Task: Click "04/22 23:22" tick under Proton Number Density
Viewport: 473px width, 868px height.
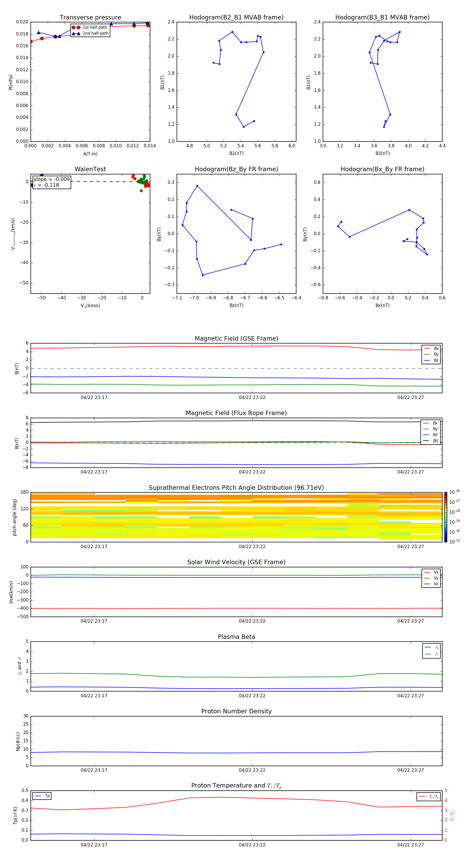Action: click(x=252, y=770)
